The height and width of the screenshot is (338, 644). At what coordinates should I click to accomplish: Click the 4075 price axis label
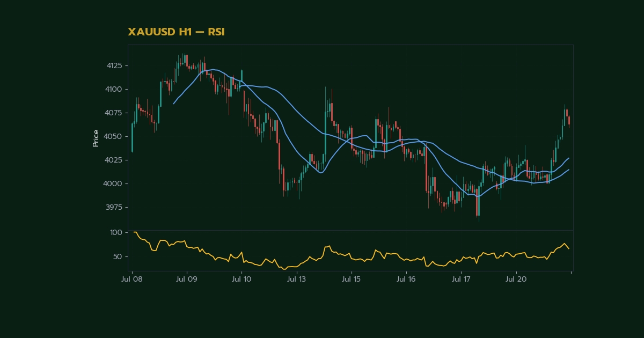pyautogui.click(x=114, y=113)
